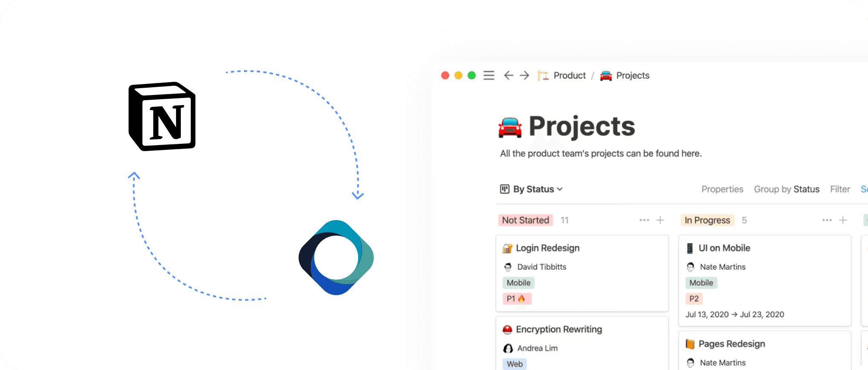Open the Group by Status option

787,189
